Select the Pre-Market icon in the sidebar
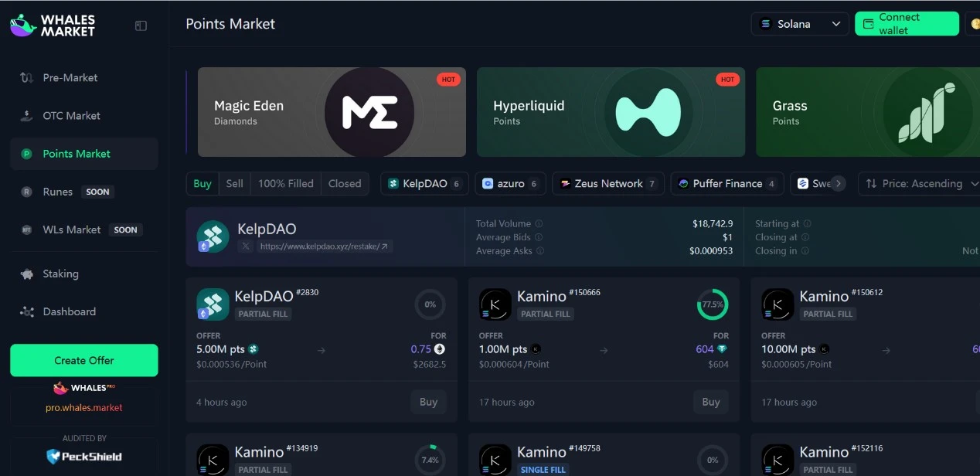 click(25, 77)
